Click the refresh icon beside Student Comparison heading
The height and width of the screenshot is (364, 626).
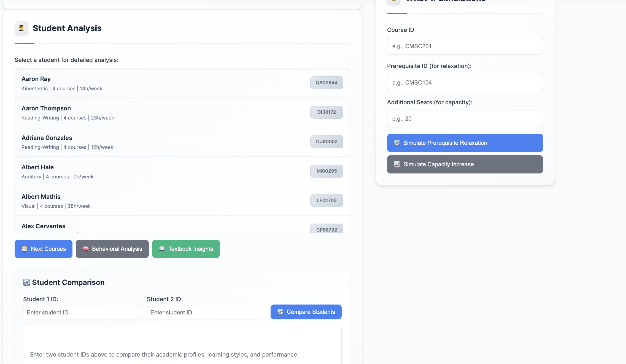click(x=27, y=282)
